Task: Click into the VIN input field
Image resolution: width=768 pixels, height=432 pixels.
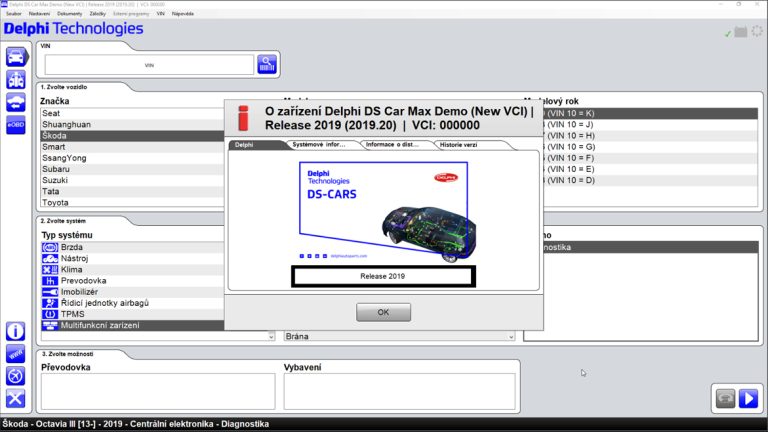Action: coord(149,64)
